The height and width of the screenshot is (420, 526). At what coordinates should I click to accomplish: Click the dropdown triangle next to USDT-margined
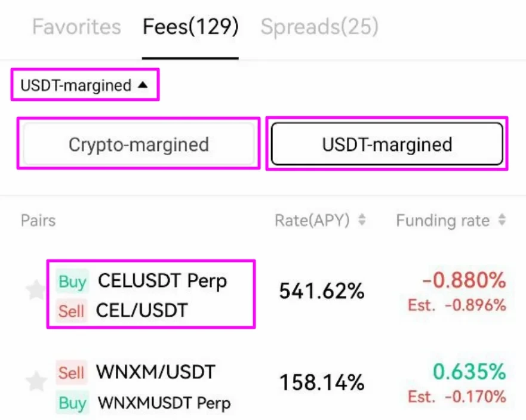click(x=142, y=85)
